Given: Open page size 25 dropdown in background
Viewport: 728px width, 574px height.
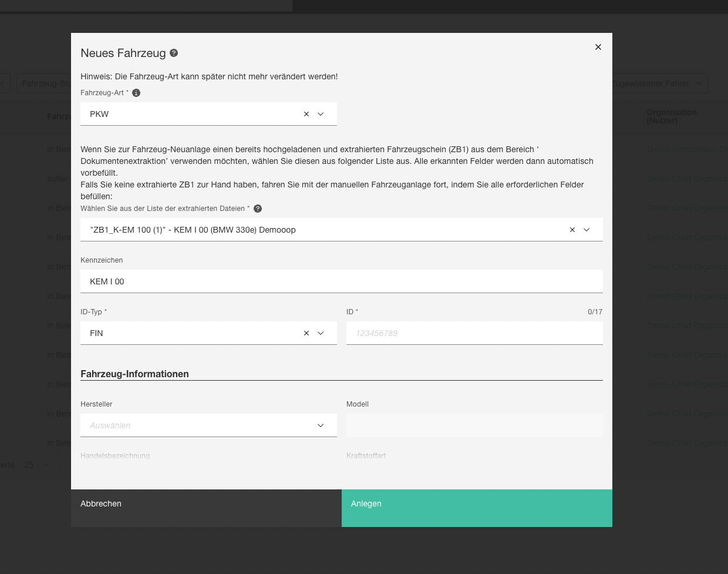Looking at the screenshot, I should tap(37, 465).
